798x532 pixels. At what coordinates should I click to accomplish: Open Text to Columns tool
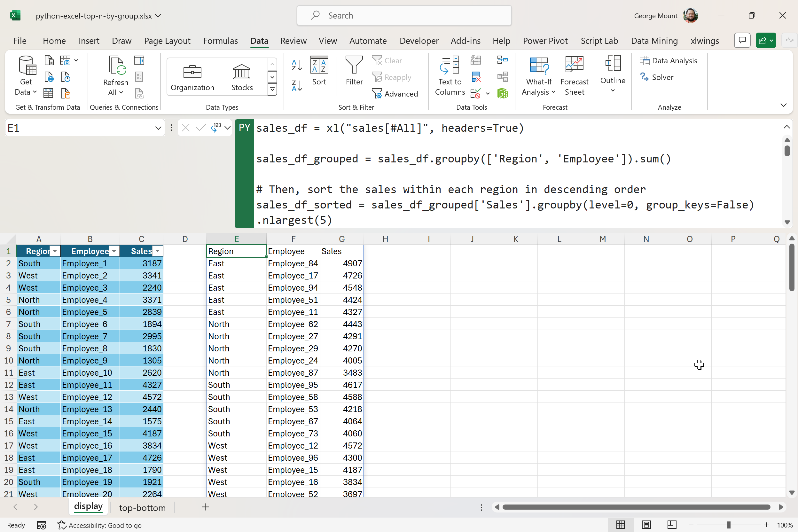450,76
